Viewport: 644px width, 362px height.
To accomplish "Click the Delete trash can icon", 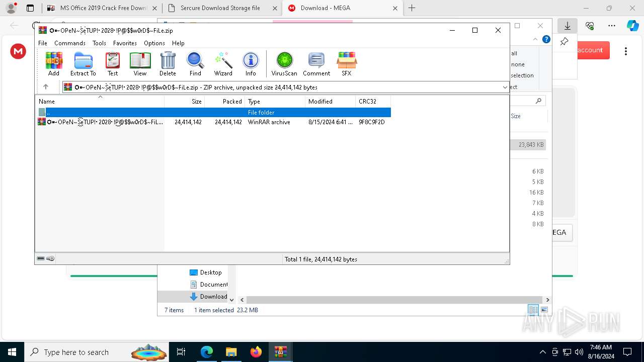I will click(168, 64).
